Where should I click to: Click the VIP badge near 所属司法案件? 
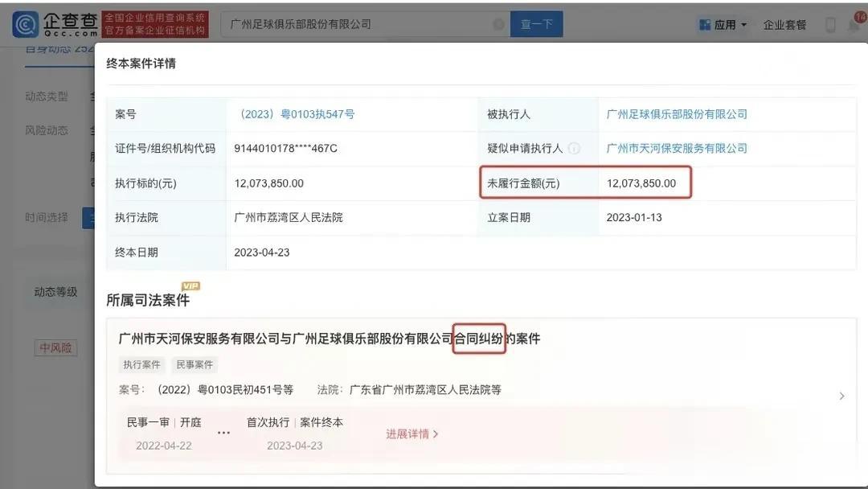click(191, 286)
